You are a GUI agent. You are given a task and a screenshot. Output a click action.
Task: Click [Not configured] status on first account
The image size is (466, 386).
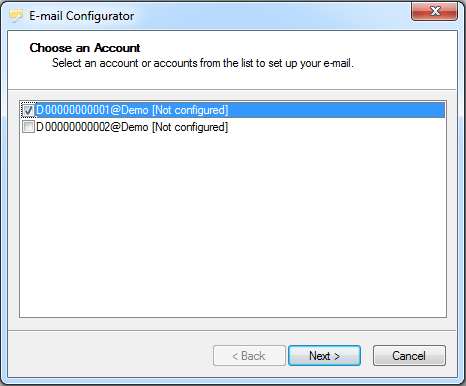(190, 110)
